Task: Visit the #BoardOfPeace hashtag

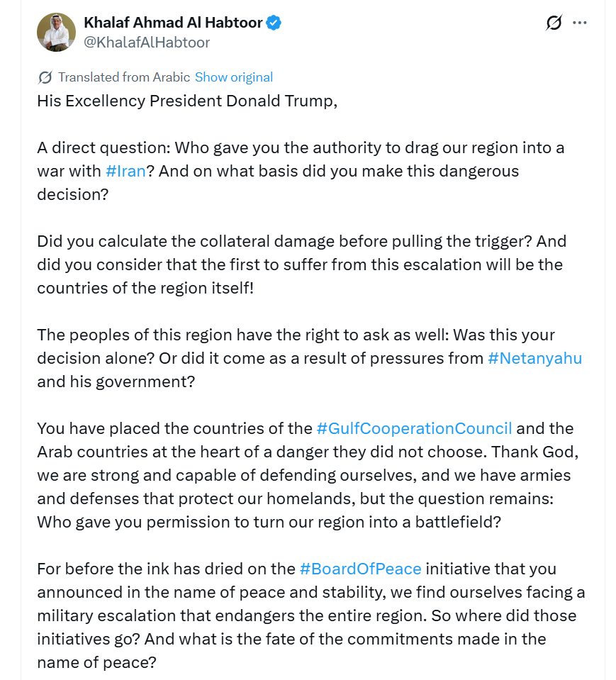Action: tap(360, 569)
